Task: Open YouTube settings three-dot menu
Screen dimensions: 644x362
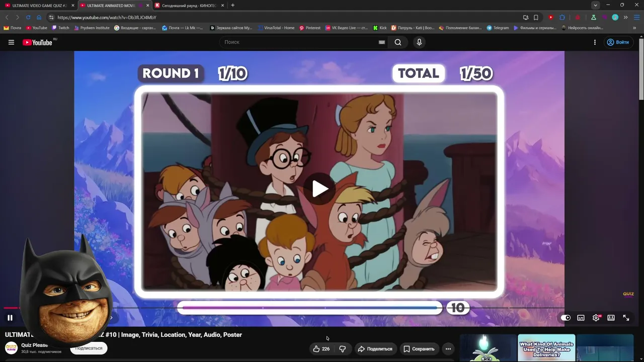Action: pos(595,42)
